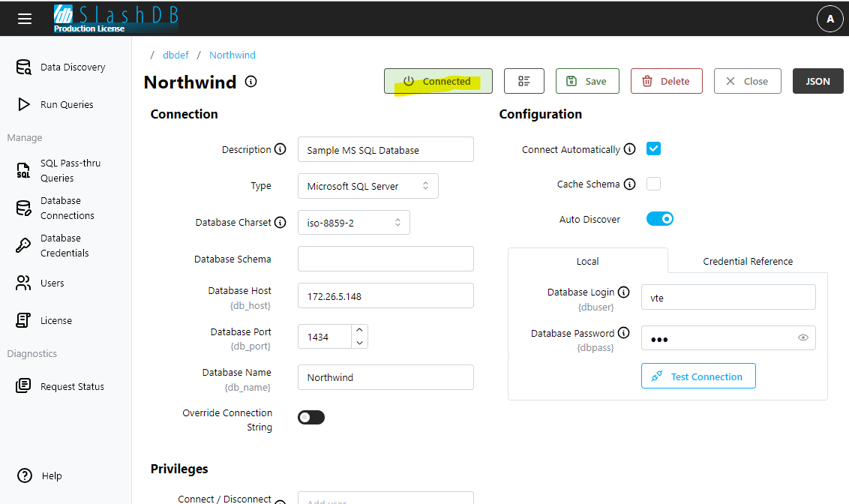The width and height of the screenshot is (849, 504).
Task: Click the info icon beside Northwind title
Action: pyautogui.click(x=251, y=82)
